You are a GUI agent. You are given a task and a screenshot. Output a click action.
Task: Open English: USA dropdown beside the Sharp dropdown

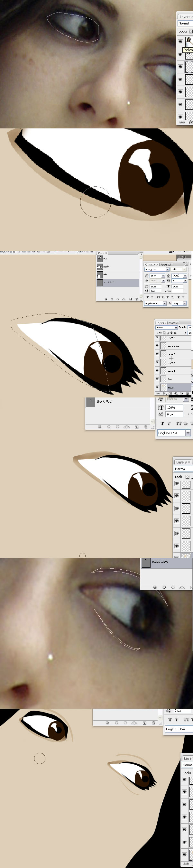point(165,303)
